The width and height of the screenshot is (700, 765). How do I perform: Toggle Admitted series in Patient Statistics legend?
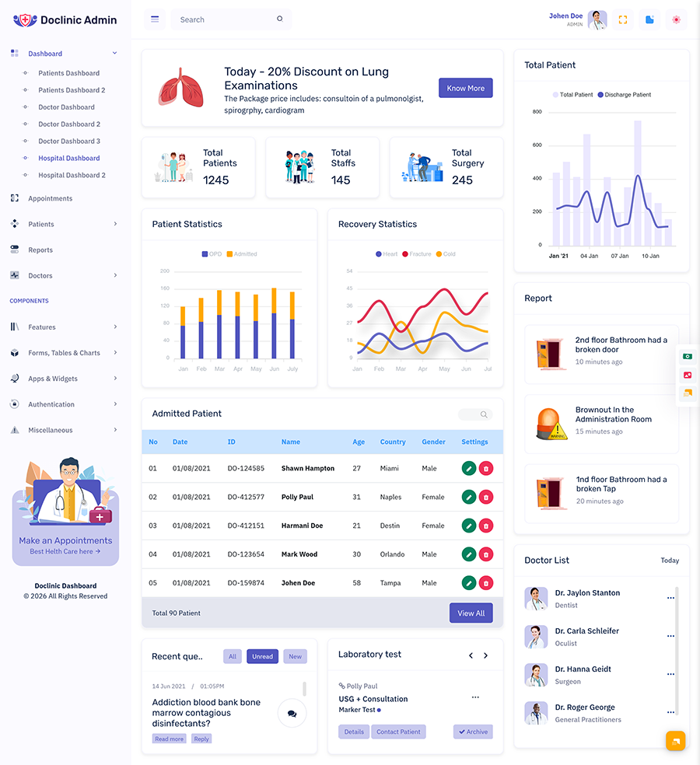(x=242, y=253)
